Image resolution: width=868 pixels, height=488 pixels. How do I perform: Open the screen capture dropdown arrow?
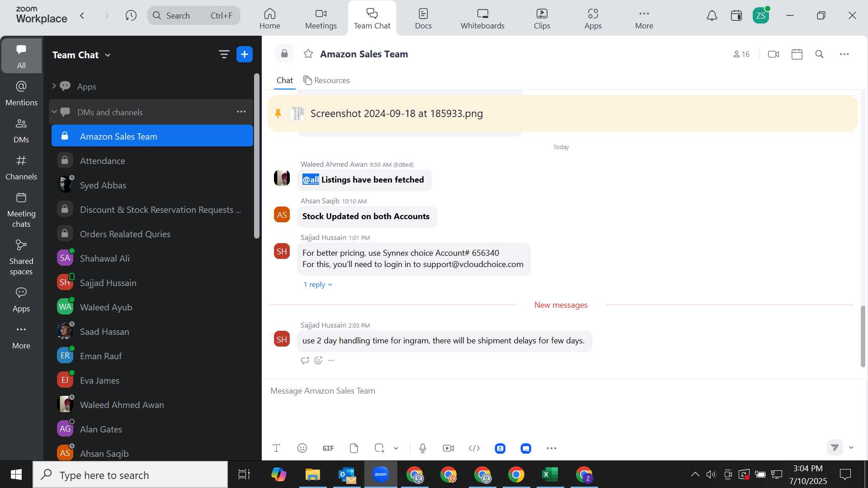point(396,448)
